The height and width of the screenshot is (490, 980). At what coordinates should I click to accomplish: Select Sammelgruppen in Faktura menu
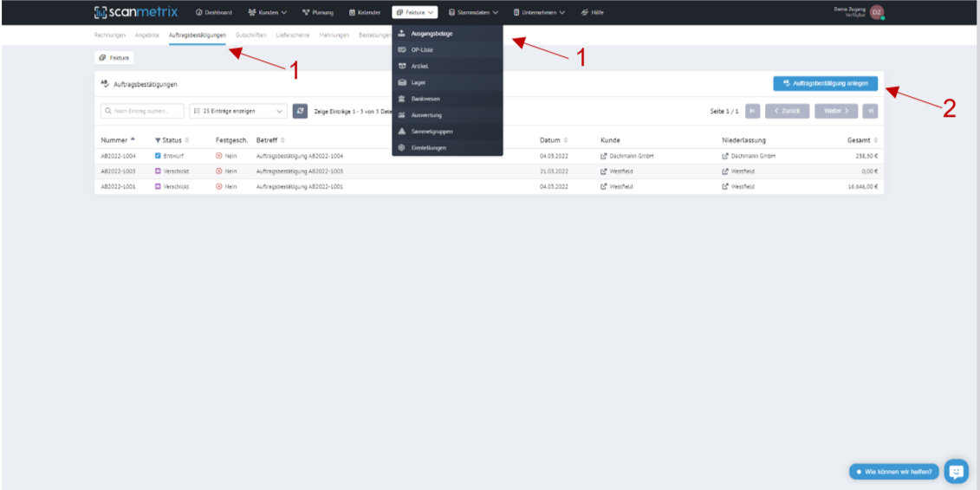pos(447,131)
